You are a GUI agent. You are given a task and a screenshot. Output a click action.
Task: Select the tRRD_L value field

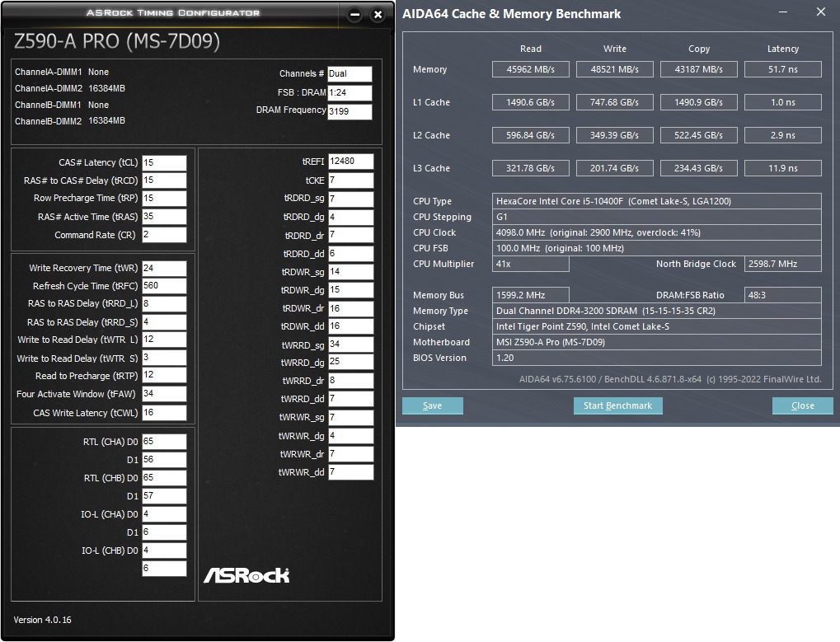tap(165, 303)
